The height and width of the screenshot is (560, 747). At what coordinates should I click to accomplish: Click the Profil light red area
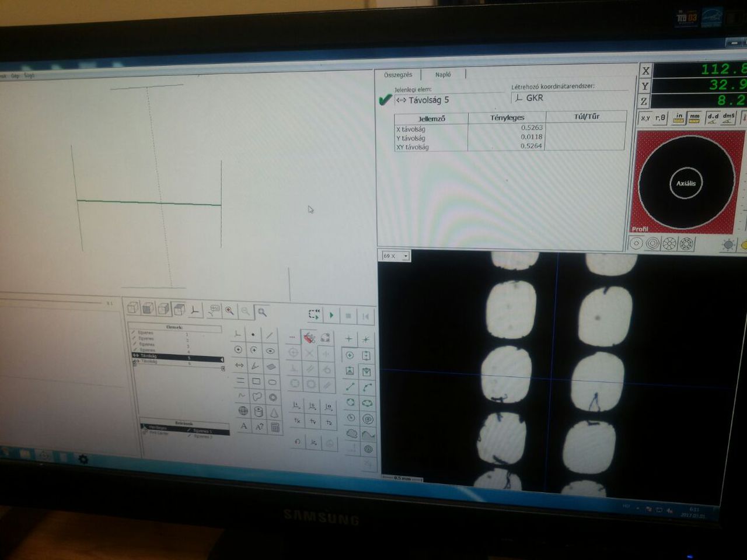click(640, 229)
